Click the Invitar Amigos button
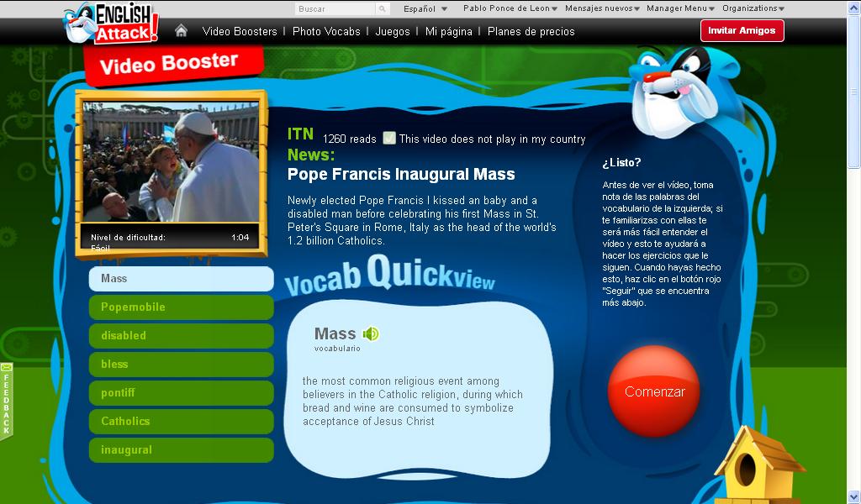861x504 pixels. pyautogui.click(x=742, y=31)
